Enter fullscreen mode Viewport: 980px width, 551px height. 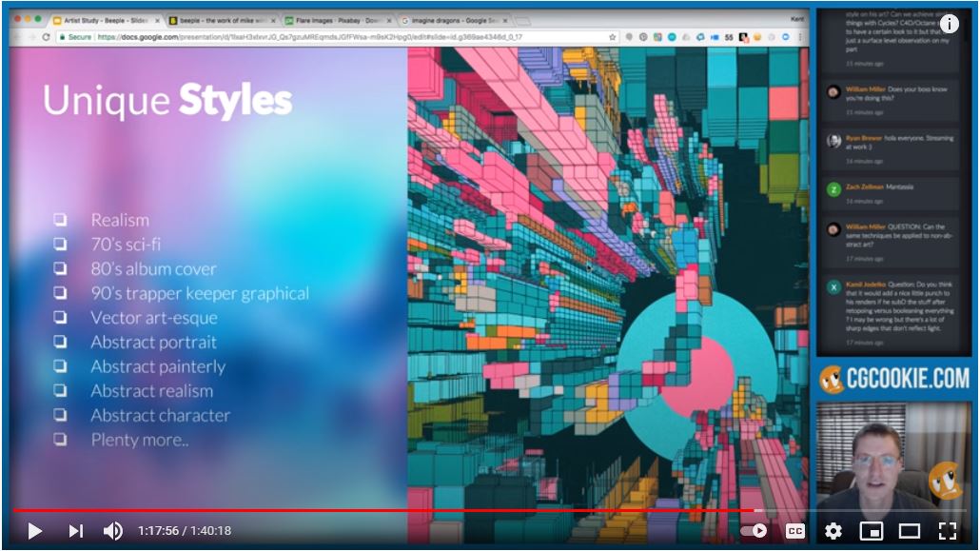(948, 531)
